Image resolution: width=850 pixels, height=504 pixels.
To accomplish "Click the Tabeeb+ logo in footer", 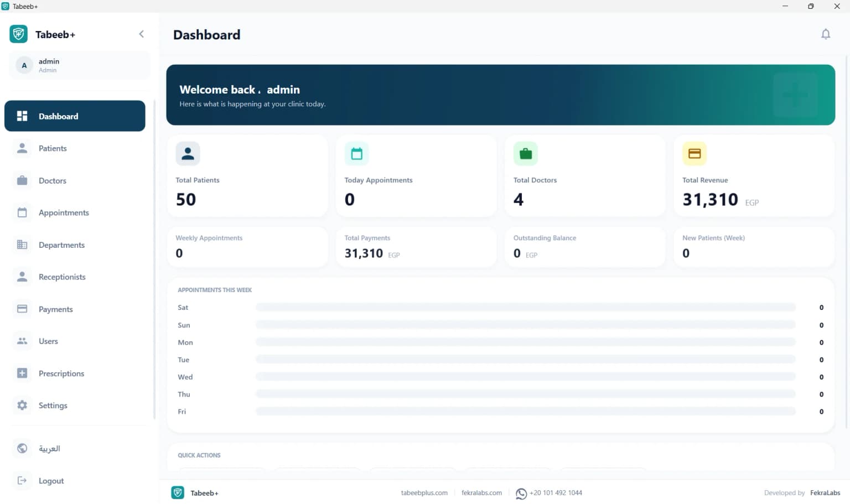I will (x=178, y=492).
